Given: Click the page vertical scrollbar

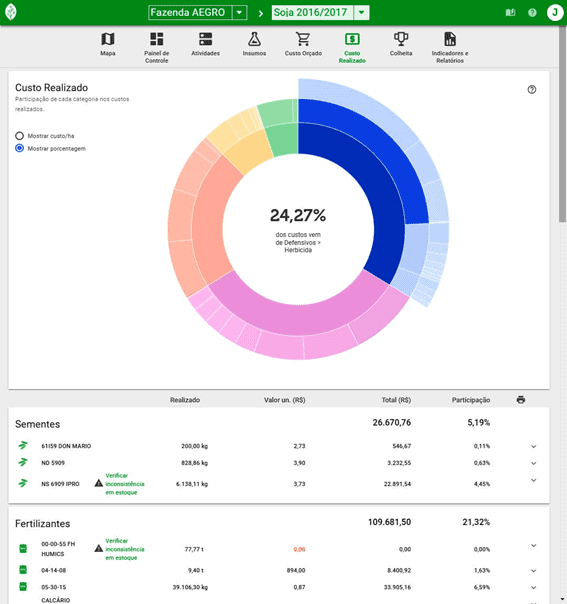Looking at the screenshot, I should point(562,123).
